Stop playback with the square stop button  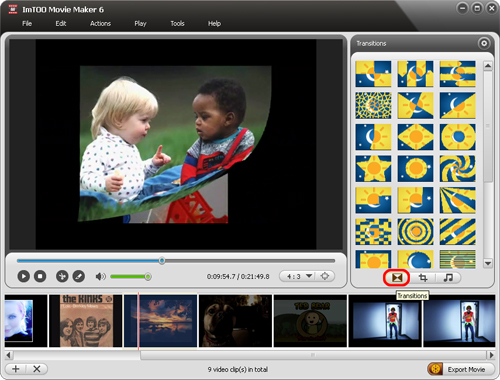tap(40, 276)
